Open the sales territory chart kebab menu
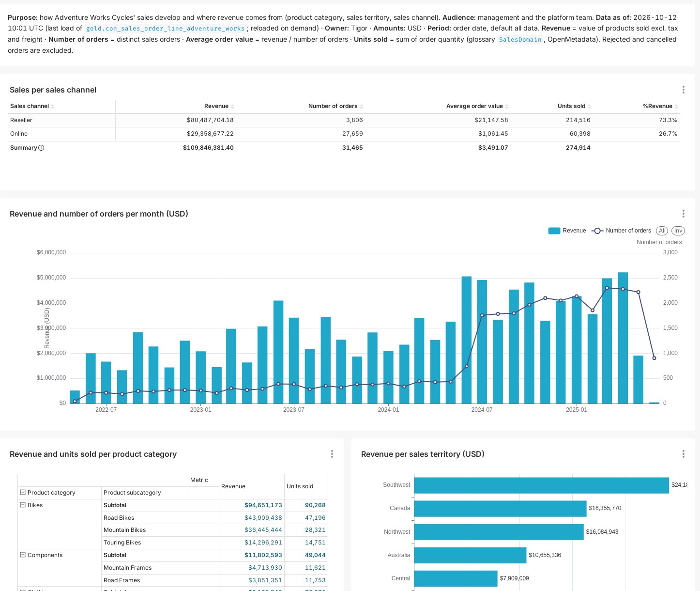 pyautogui.click(x=683, y=454)
